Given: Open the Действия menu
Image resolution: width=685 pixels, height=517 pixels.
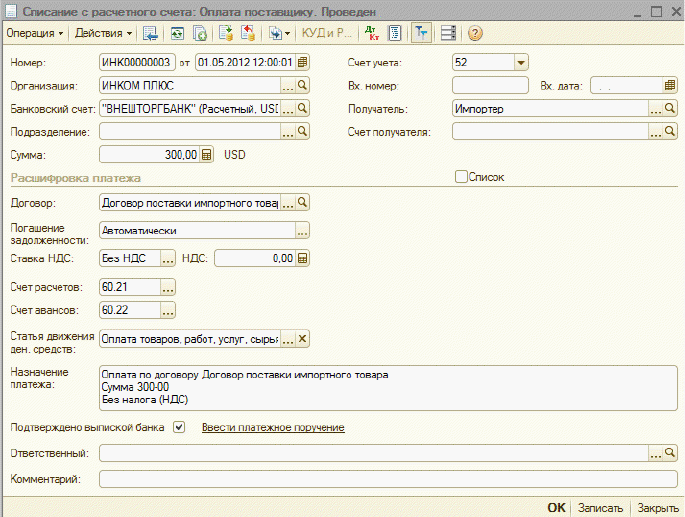Looking at the screenshot, I should click(103, 33).
